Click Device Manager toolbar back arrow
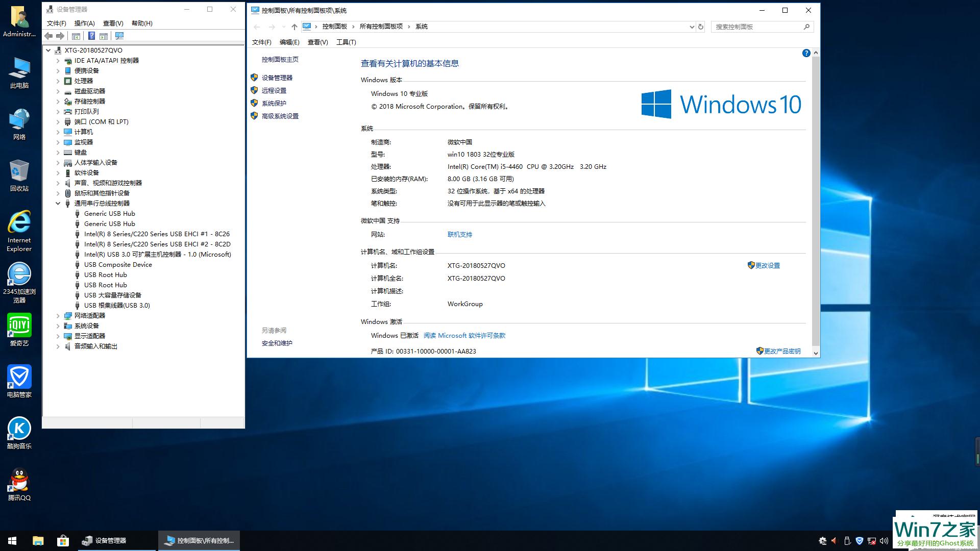Screen dimensions: 980x551 pyautogui.click(x=48, y=36)
